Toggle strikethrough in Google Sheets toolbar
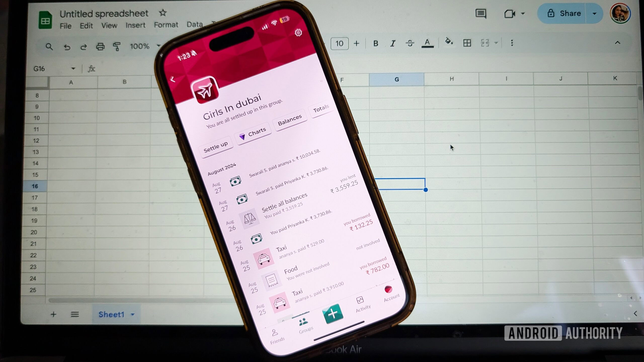The height and width of the screenshot is (362, 644). (410, 43)
